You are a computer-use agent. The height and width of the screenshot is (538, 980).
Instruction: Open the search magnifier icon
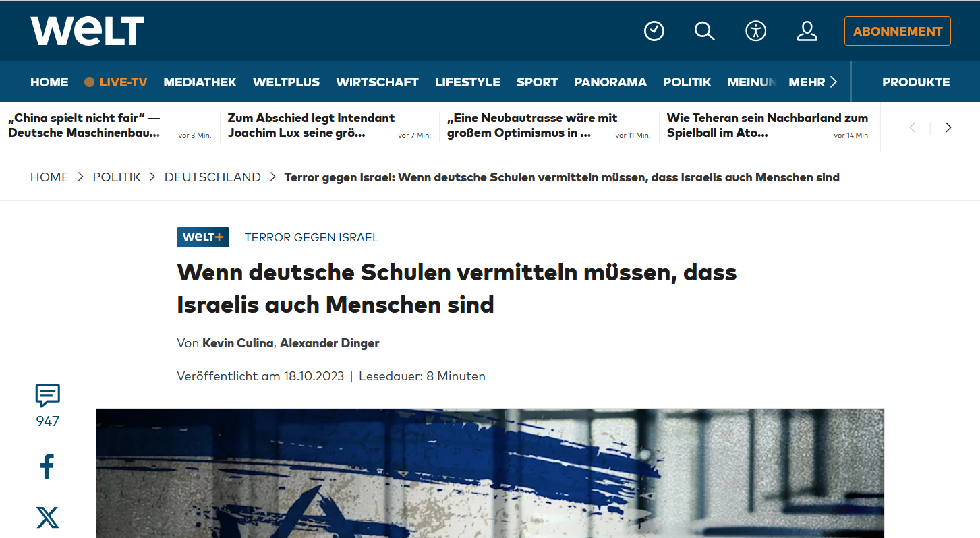click(x=704, y=31)
